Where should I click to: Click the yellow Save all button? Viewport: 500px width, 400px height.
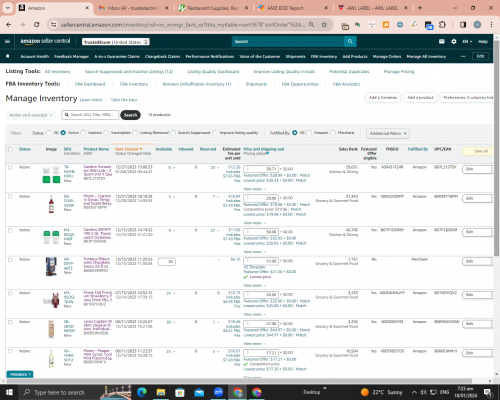(477, 151)
